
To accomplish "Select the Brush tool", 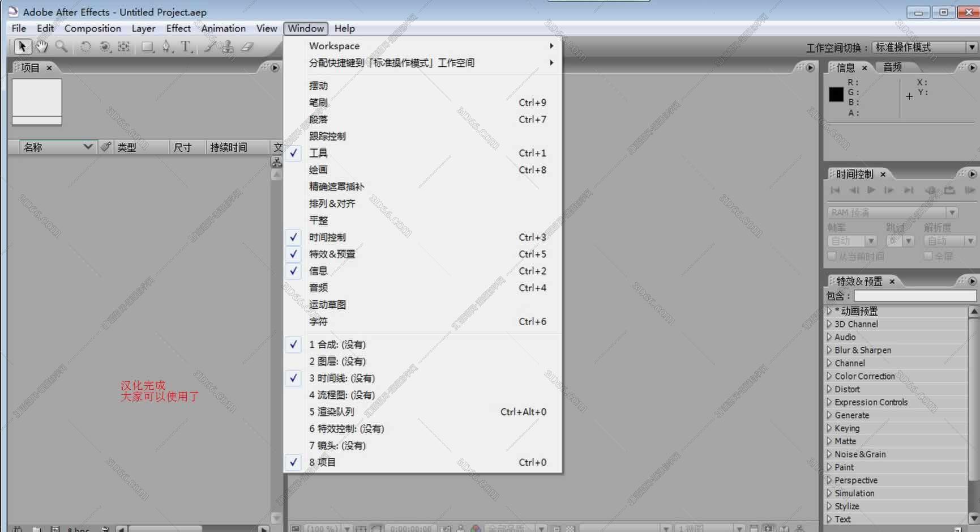I will [209, 46].
